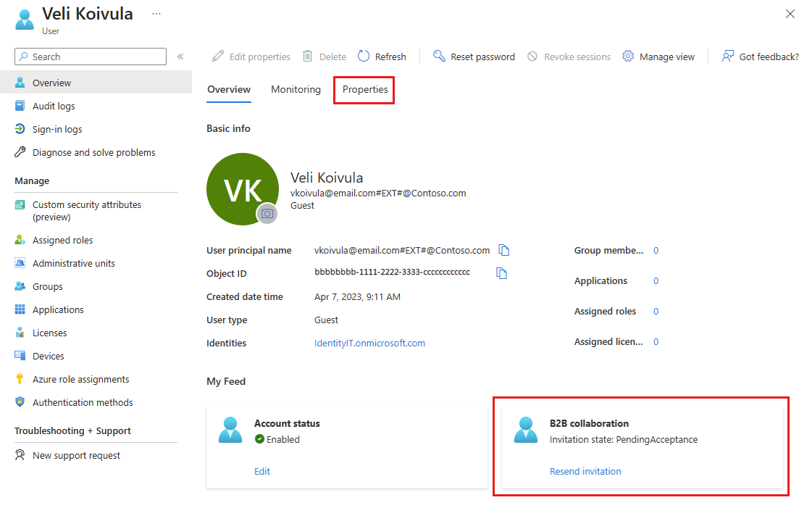
Task: Open Authentication methods
Action: tap(82, 401)
